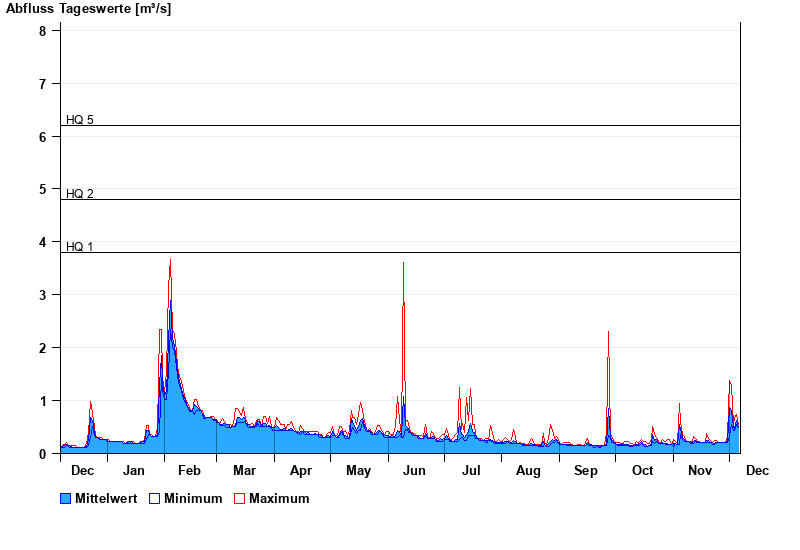Image resolution: width=800 pixels, height=550 pixels.
Task: Click the Sep month label on x-axis
Action: pyautogui.click(x=585, y=471)
